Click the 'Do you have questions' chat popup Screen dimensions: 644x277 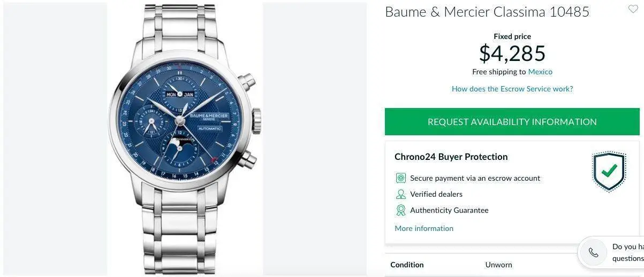point(611,252)
